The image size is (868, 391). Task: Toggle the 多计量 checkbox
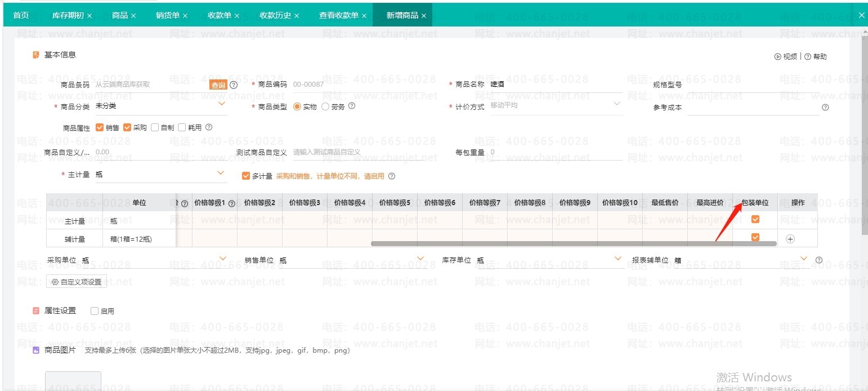[x=245, y=176]
